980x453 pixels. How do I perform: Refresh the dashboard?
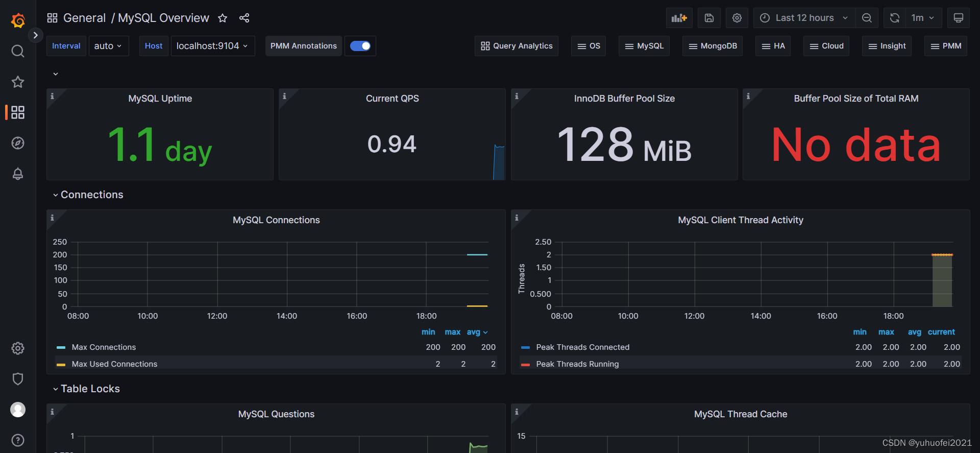(895, 18)
